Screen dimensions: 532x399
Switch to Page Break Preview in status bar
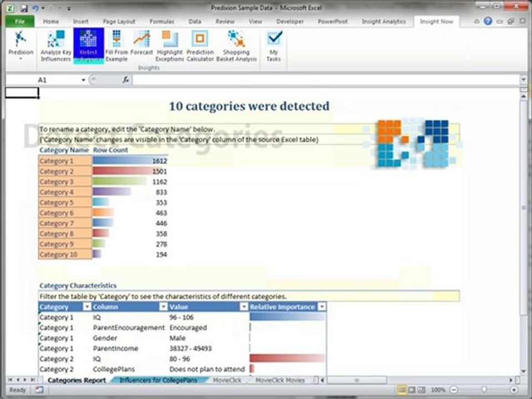pyautogui.click(x=421, y=390)
